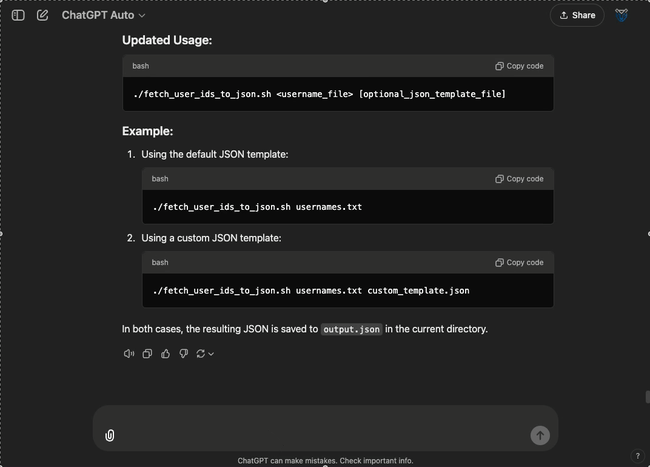Click the './fetch_user_ids_to_json.sh usernames.txt' command line

257,207
